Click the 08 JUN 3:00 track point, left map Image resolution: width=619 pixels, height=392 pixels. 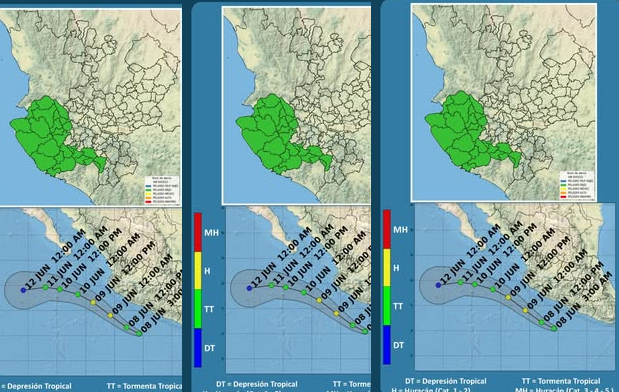point(139,334)
